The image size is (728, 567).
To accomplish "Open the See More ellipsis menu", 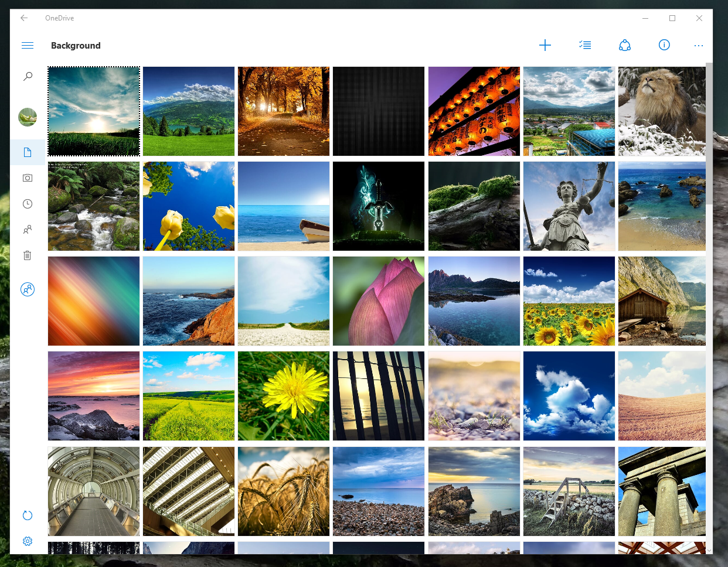I will click(698, 45).
